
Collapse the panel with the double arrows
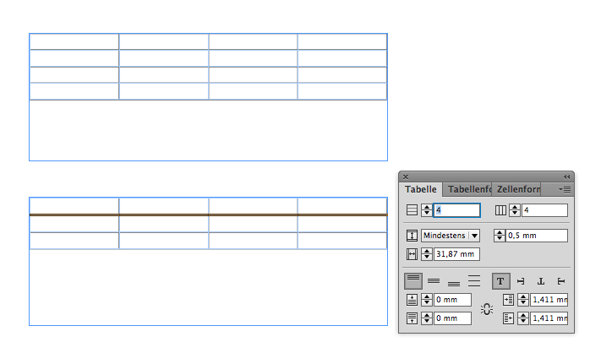click(566, 177)
